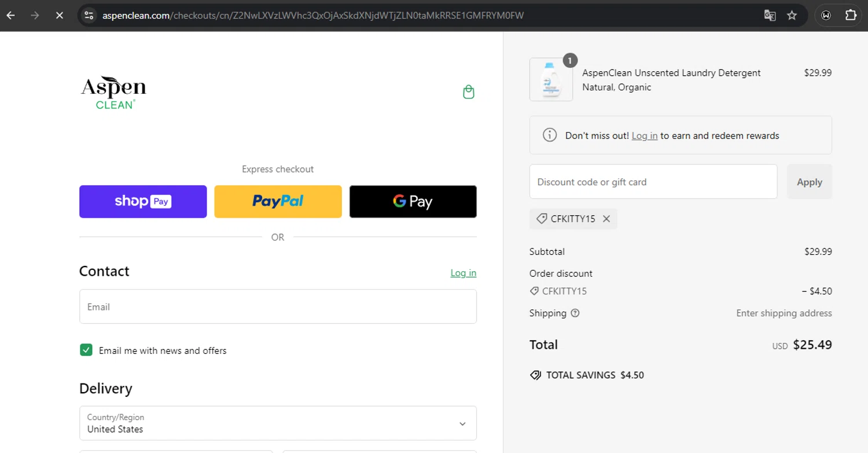Screen dimensions: 868x453
Task: Click the total savings tag icon
Action: tap(536, 375)
